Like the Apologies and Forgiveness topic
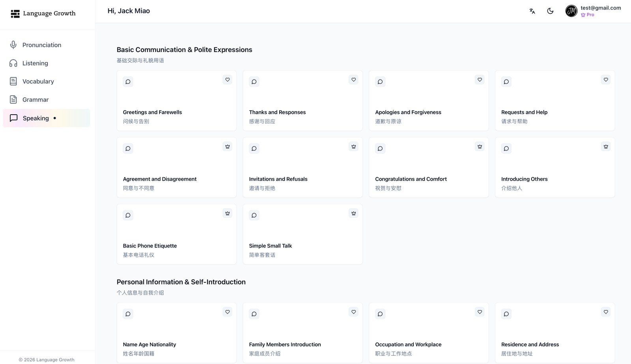The image size is (631, 364). point(480,80)
